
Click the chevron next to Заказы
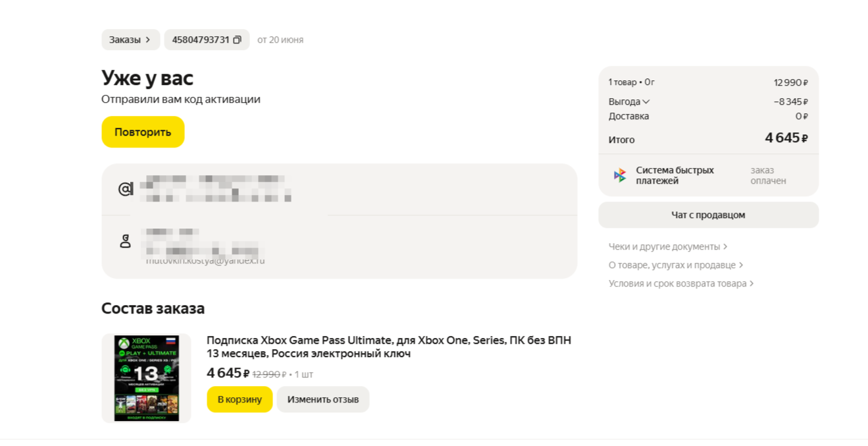click(148, 40)
